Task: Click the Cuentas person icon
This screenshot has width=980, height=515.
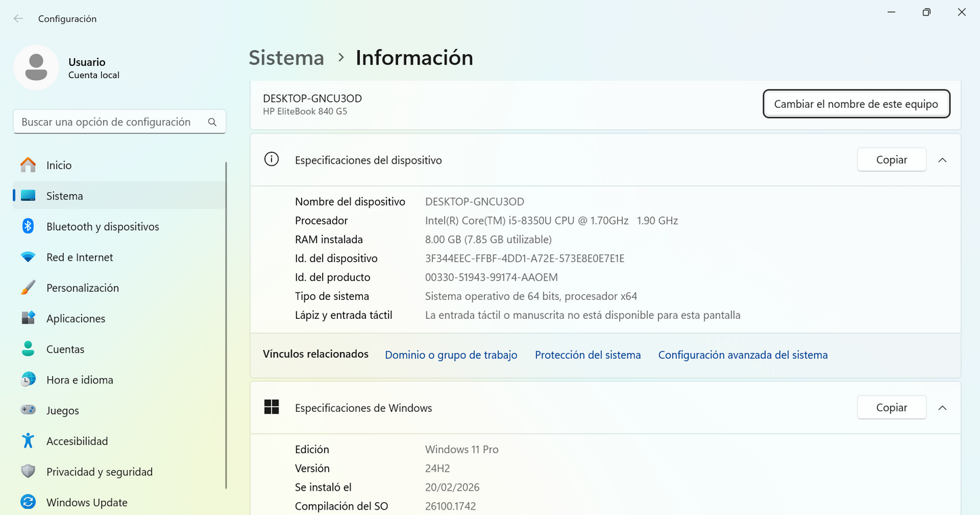Action: click(28, 349)
